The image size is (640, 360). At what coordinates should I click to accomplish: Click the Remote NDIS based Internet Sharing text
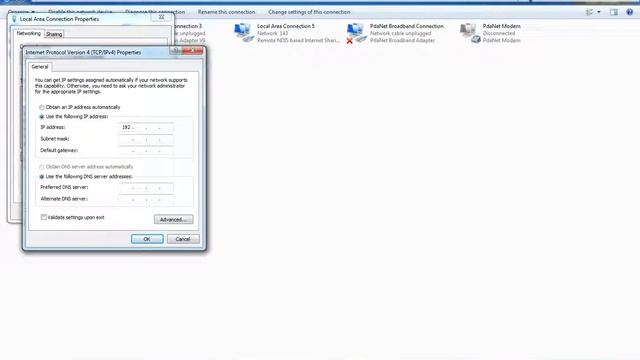298,40
